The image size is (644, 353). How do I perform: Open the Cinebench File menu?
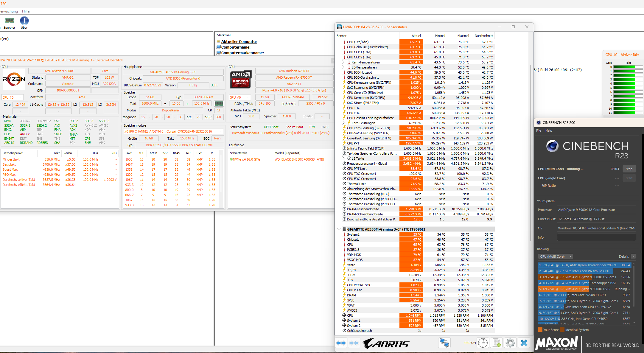[539, 130]
